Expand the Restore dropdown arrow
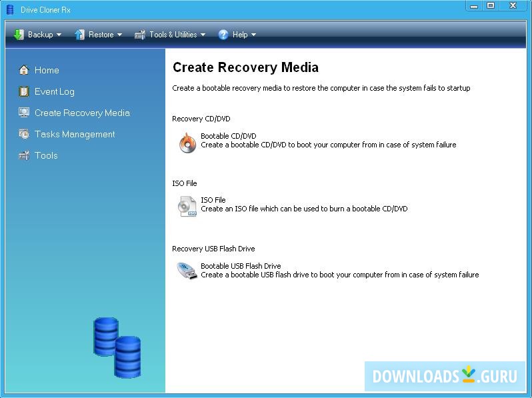This screenshot has width=532, height=398. 119,35
